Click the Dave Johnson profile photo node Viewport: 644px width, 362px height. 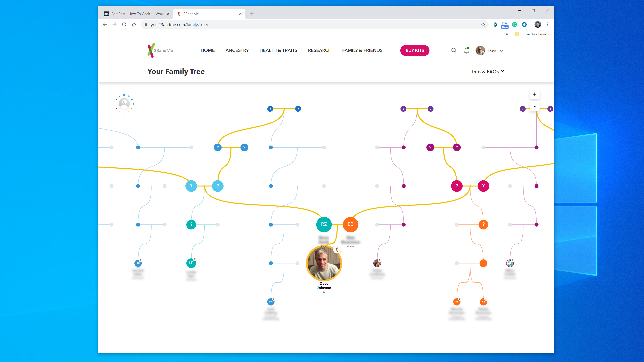(324, 263)
